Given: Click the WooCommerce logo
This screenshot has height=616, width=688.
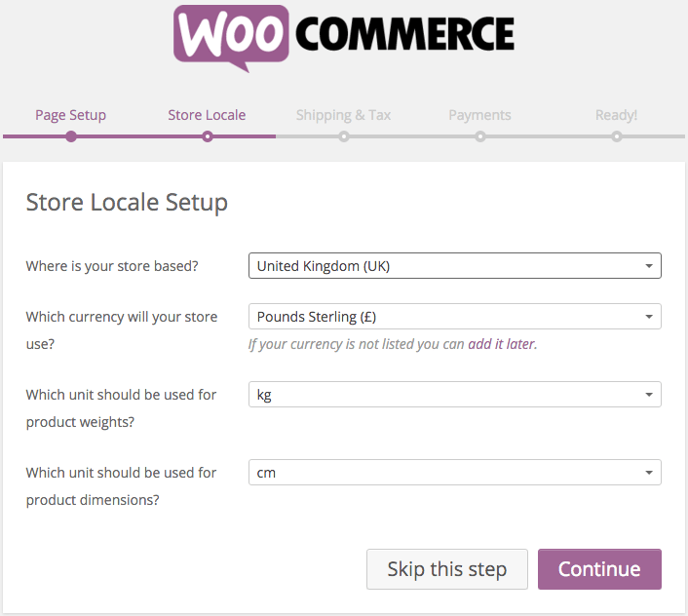Looking at the screenshot, I should pos(344,38).
